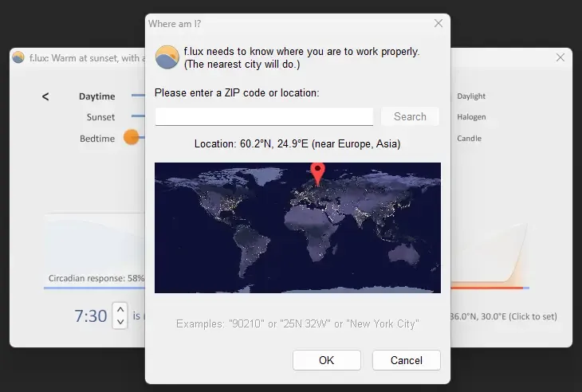Choose the Daylight preset label

(x=471, y=96)
